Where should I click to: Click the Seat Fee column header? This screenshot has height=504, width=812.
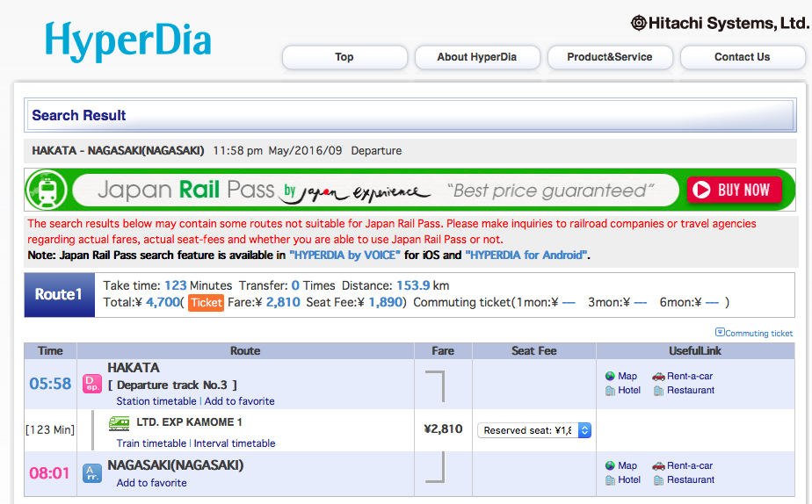coord(534,351)
